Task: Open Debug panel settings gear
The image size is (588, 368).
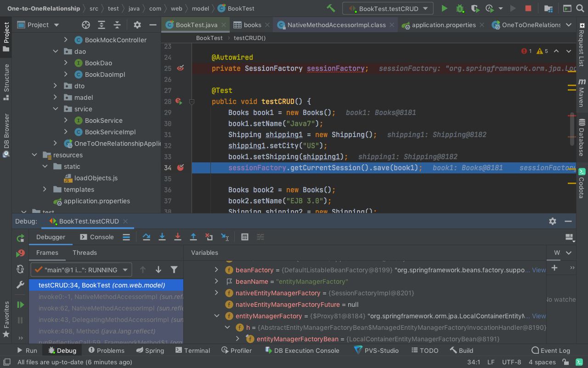Action: click(553, 221)
